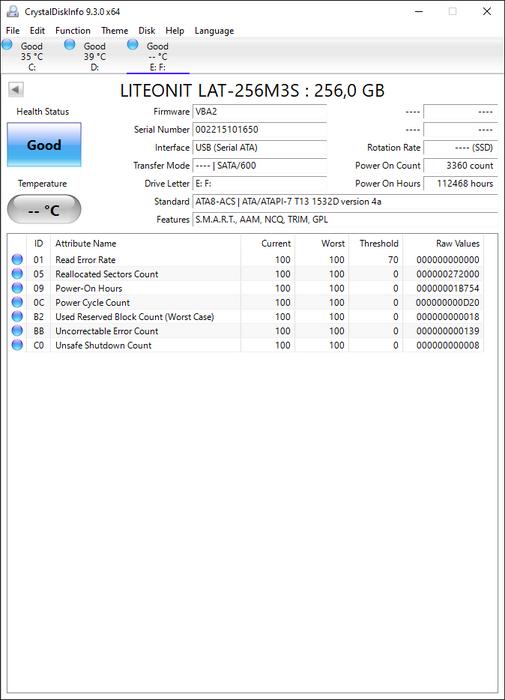Click the status orb for Uncorrectable Error Count

point(17,331)
